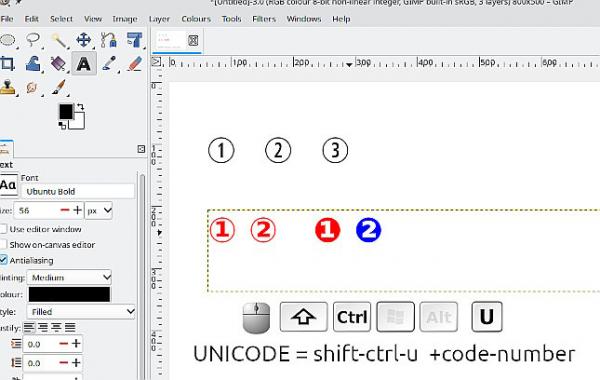Image resolution: width=600 pixels, height=380 pixels.
Task: Enable Use editor window checkbox
Action: coord(3,229)
